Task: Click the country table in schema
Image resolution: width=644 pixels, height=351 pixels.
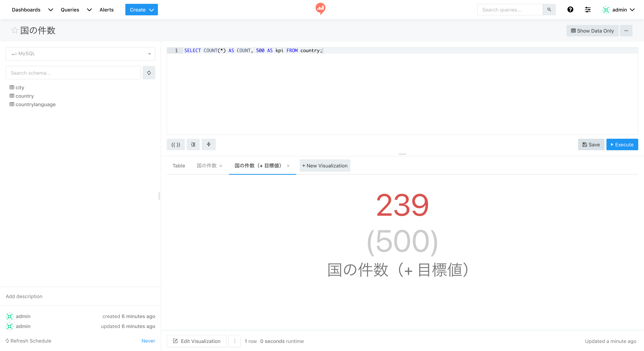Action: 24,96
